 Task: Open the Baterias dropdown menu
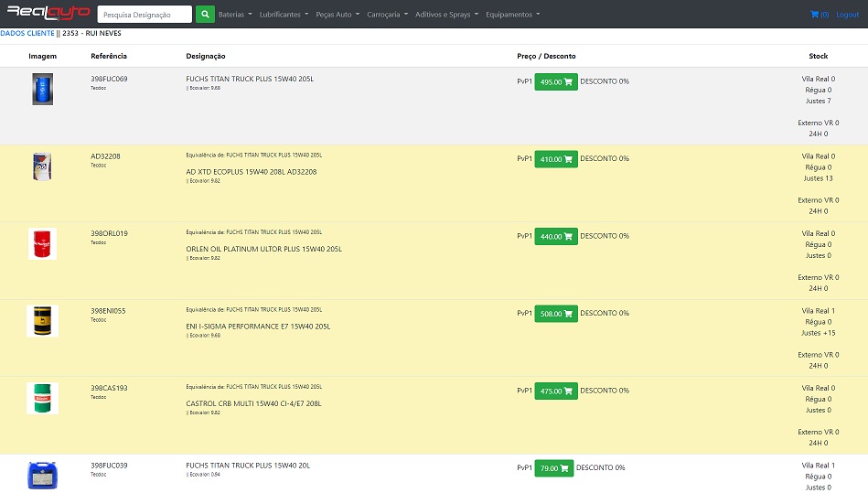click(235, 15)
